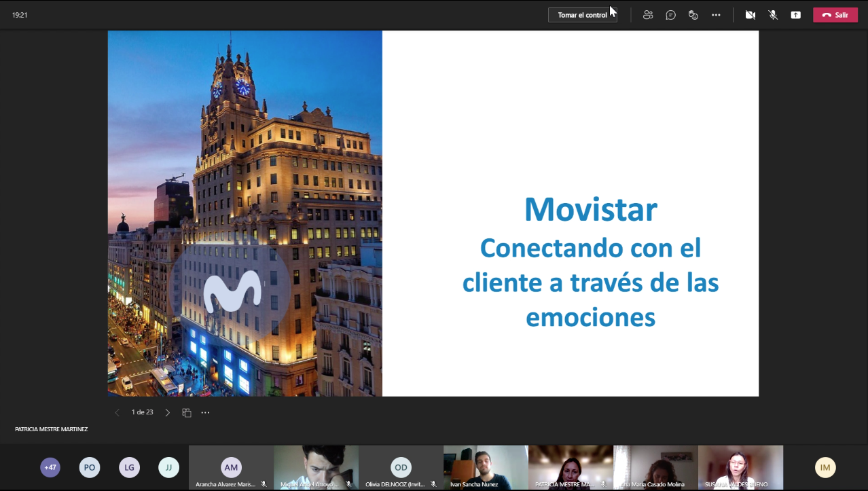Go to the previous slide
This screenshot has height=491, width=868.
click(x=117, y=412)
